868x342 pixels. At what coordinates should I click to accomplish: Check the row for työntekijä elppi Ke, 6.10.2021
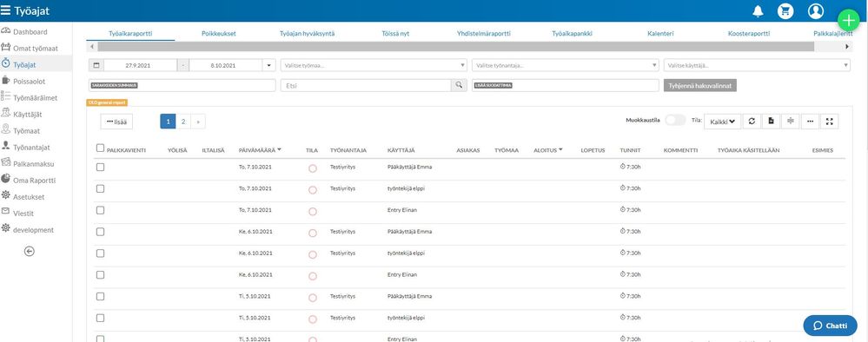click(x=100, y=253)
